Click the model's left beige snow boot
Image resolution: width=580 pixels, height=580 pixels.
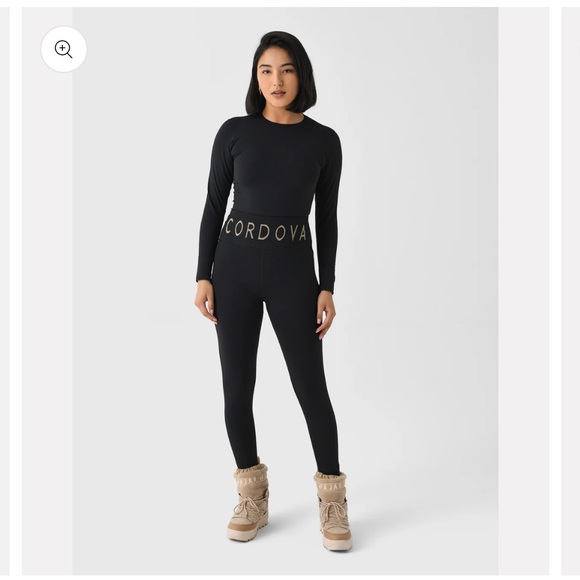click(333, 510)
